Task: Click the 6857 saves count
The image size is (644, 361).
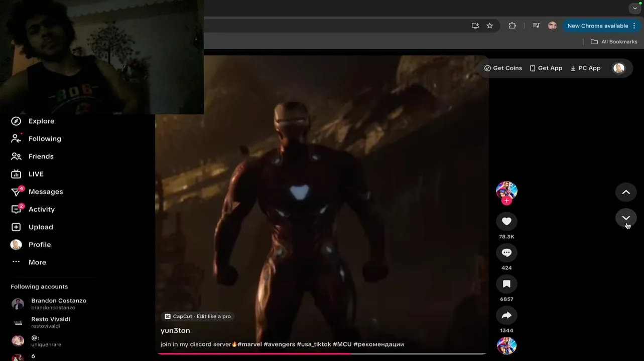Action: point(506,299)
